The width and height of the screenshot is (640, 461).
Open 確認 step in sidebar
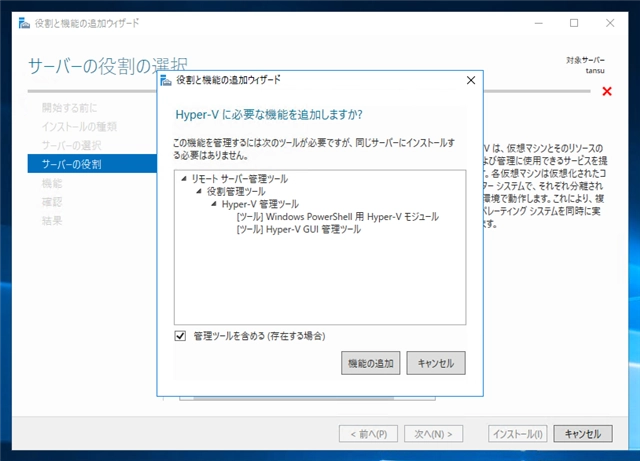52,202
